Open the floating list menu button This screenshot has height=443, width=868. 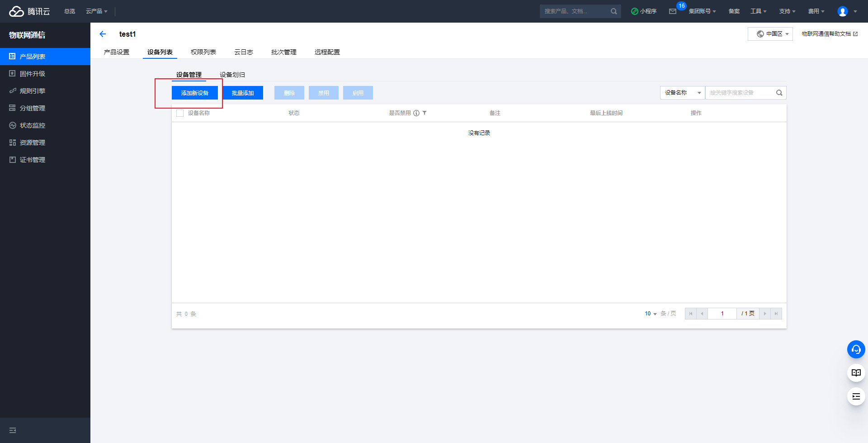[x=856, y=396]
